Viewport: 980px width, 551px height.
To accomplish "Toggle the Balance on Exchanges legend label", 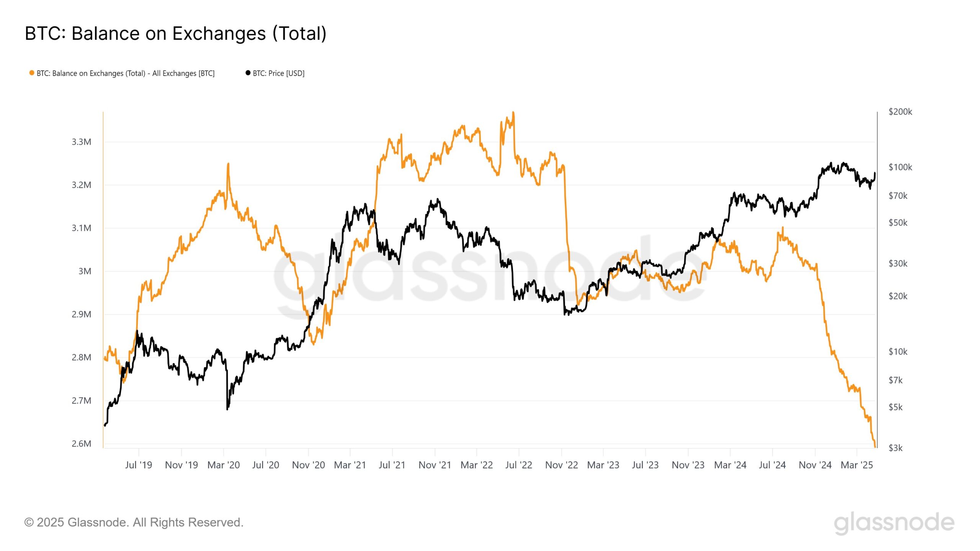I will 126,73.
